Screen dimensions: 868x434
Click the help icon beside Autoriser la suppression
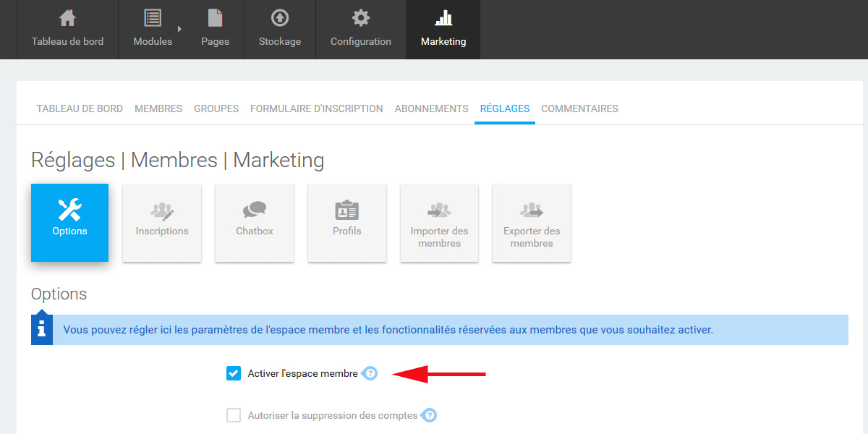pyautogui.click(x=428, y=415)
